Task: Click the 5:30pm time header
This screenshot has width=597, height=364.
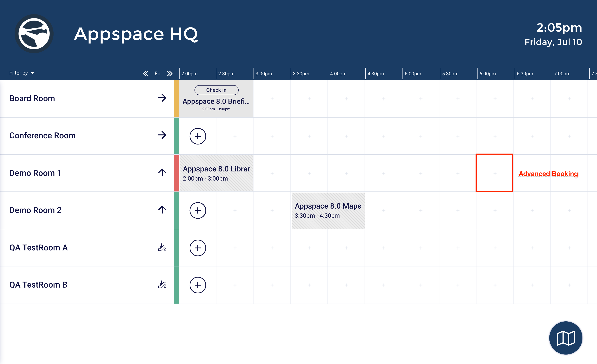Action: (450, 74)
